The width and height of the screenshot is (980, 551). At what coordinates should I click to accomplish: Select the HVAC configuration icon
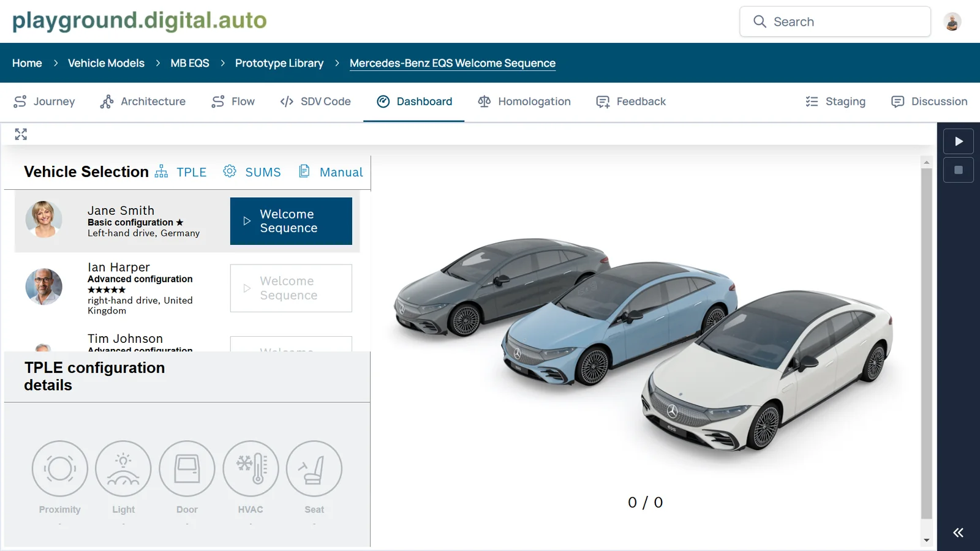click(251, 468)
